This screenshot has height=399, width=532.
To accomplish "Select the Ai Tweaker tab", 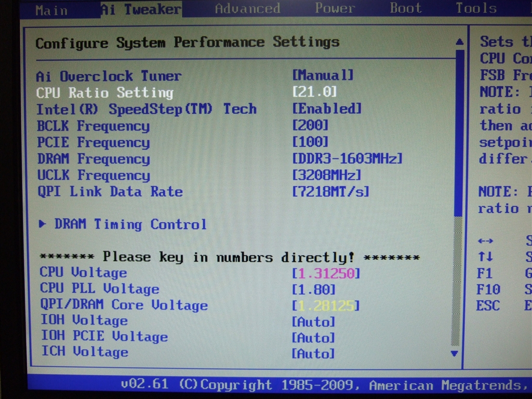I will pyautogui.click(x=141, y=9).
